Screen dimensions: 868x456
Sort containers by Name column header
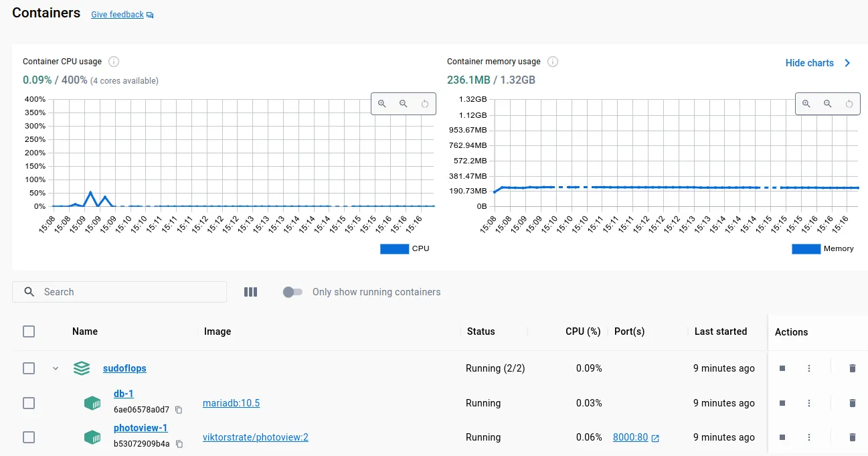[85, 331]
